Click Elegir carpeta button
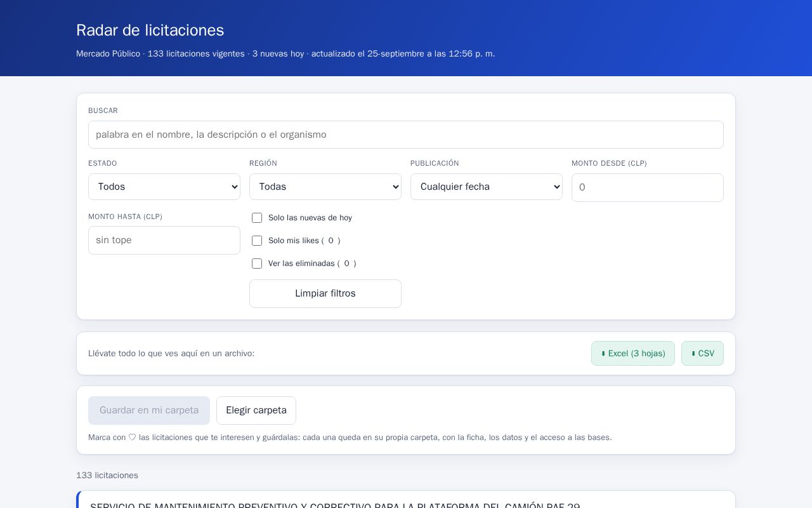This screenshot has width=812, height=508. (x=256, y=410)
